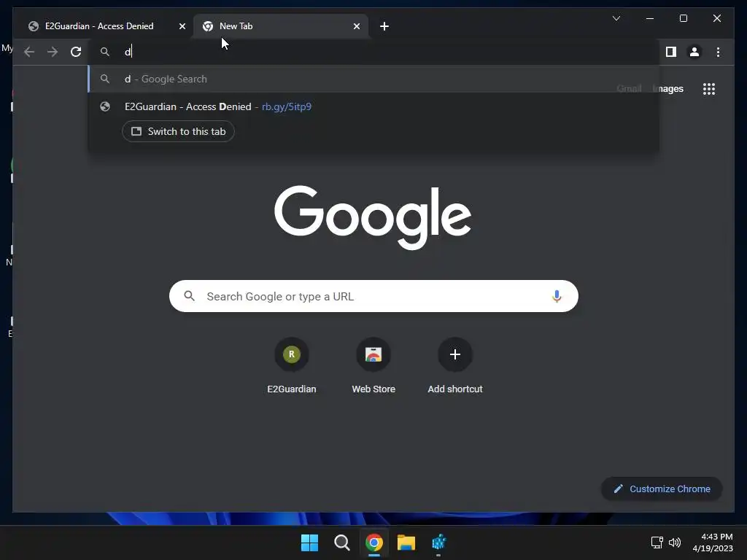Switch to the E2Guardian - Access Denied tab
The height and width of the screenshot is (560, 747).
point(99,26)
